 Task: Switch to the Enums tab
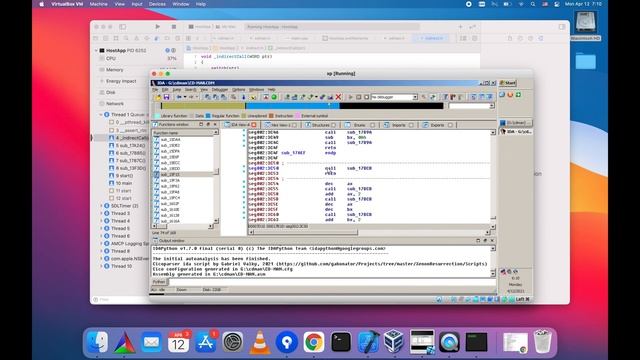[360, 125]
